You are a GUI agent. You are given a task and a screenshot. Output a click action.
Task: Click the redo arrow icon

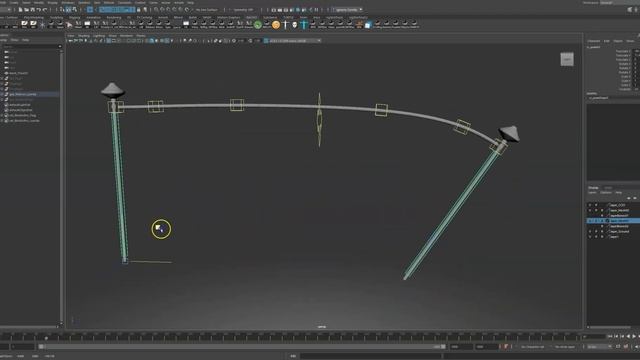44,9
